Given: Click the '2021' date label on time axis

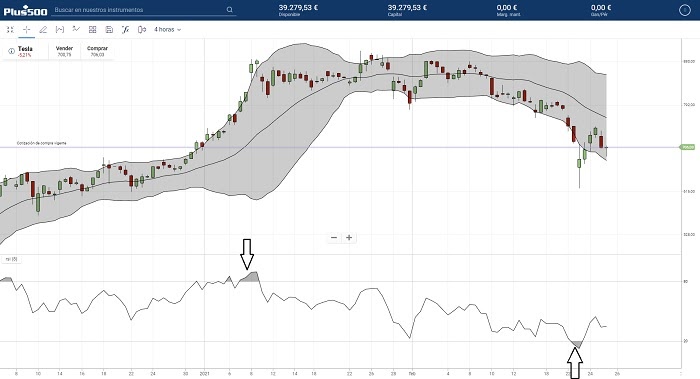Looking at the screenshot, I should [x=204, y=373].
